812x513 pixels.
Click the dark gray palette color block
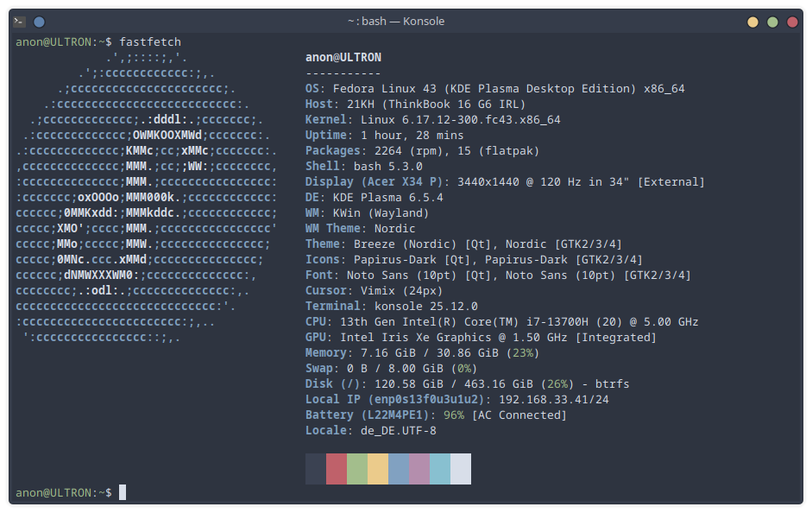315,469
